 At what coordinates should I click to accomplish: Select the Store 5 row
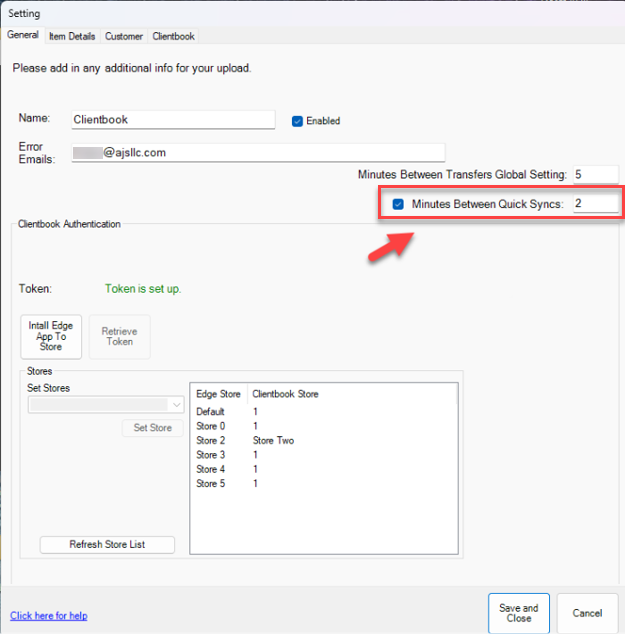[324, 484]
